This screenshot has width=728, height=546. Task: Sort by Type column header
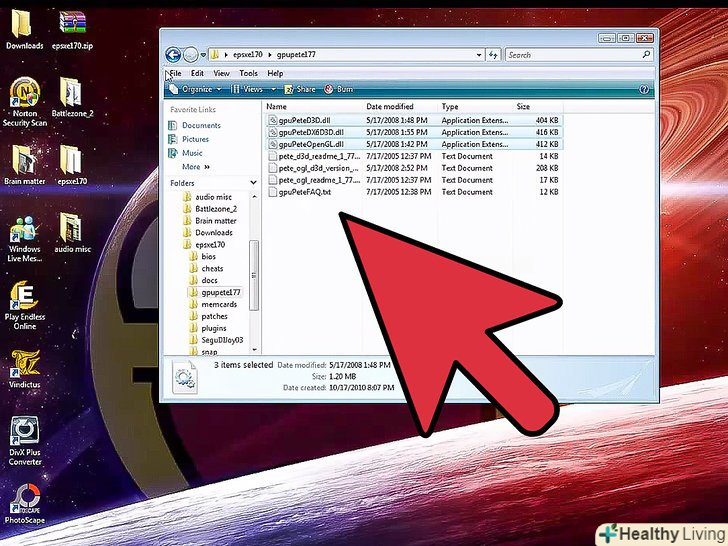[475, 106]
